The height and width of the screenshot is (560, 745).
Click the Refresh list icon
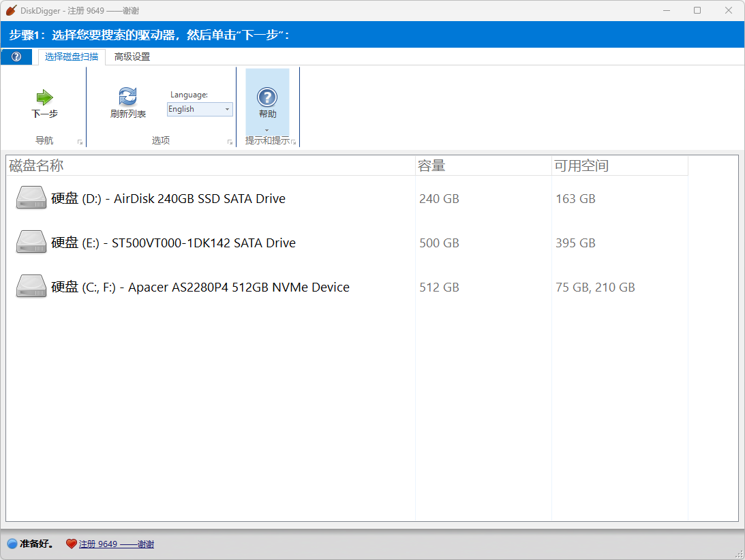(128, 97)
